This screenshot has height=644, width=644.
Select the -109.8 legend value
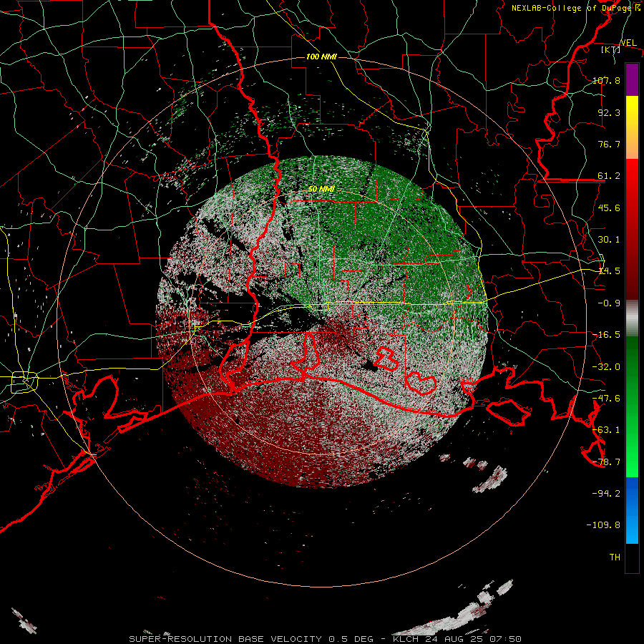point(603,525)
